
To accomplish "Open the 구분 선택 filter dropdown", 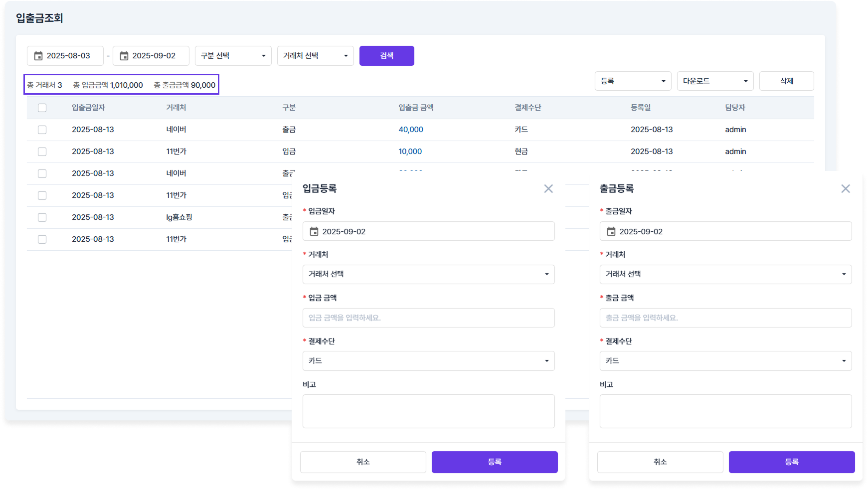I will 233,56.
